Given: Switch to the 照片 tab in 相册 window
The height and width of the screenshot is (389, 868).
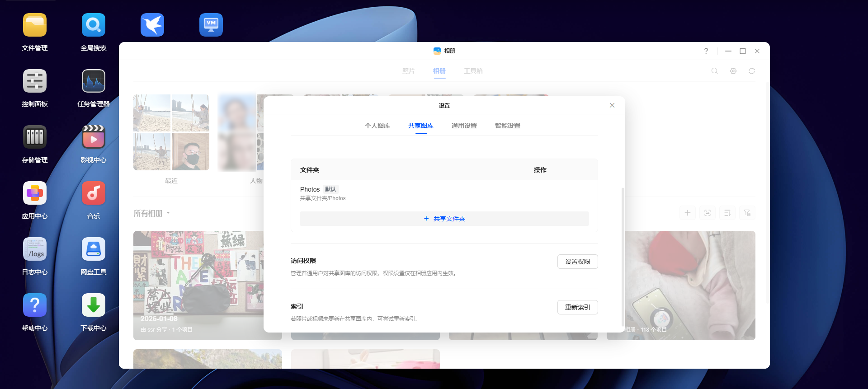Looking at the screenshot, I should click(409, 71).
